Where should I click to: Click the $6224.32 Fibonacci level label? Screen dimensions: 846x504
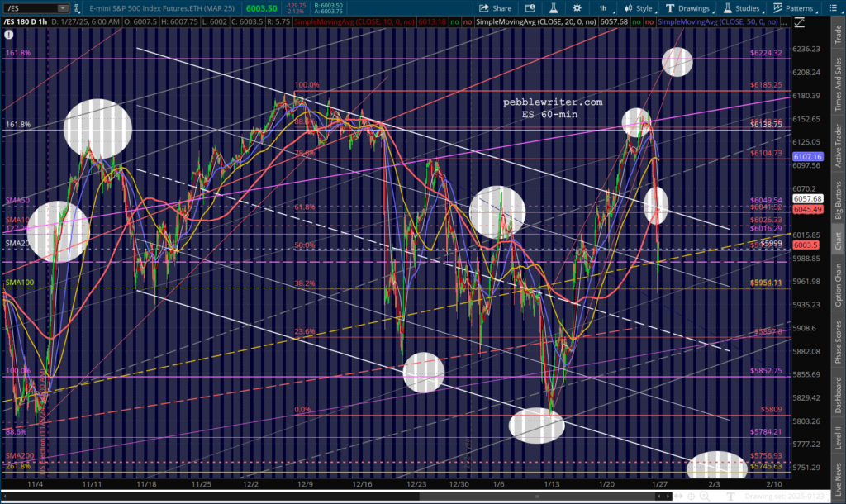[766, 53]
